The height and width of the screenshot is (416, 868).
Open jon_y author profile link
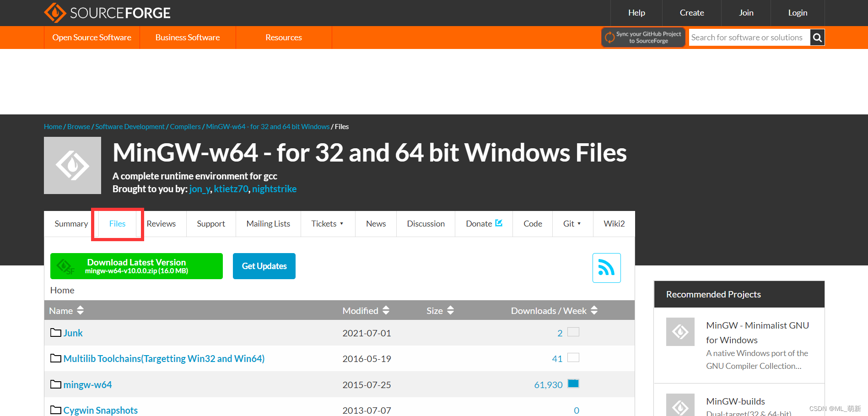[199, 189]
